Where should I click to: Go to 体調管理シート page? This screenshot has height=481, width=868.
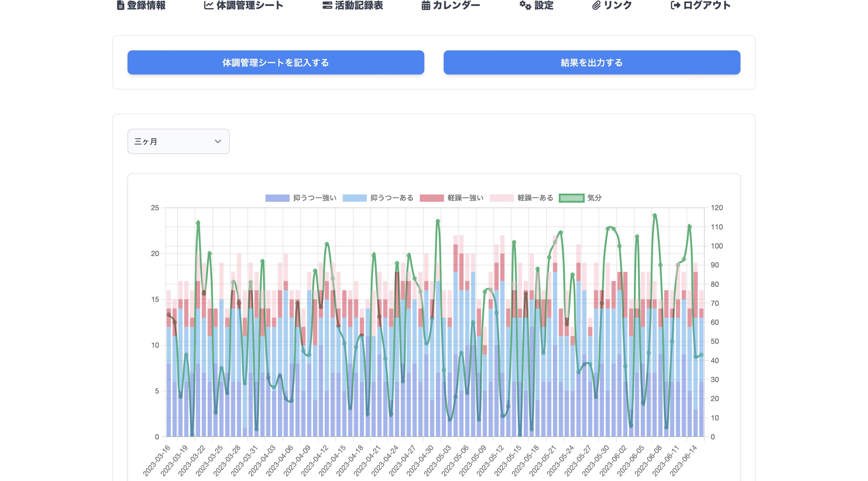click(x=244, y=5)
